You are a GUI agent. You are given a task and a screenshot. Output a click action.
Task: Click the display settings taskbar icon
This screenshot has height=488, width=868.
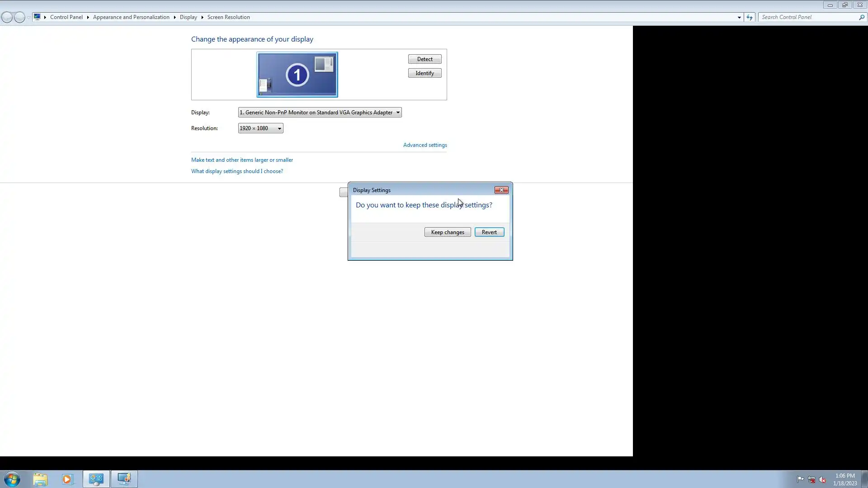124,479
